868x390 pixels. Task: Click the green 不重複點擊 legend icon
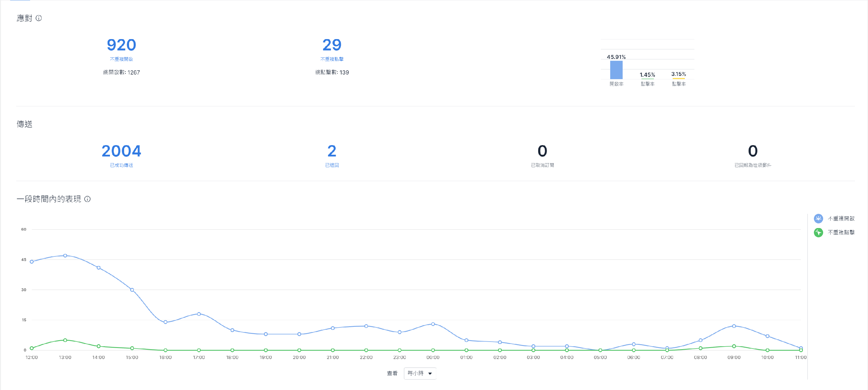tap(818, 232)
